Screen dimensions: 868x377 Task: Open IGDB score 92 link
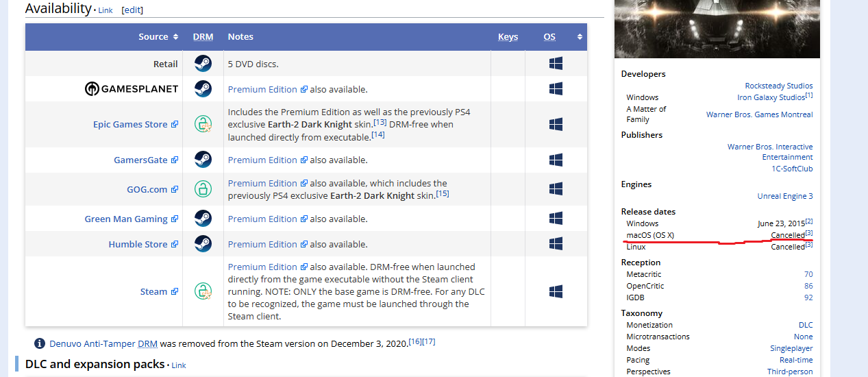click(x=808, y=297)
